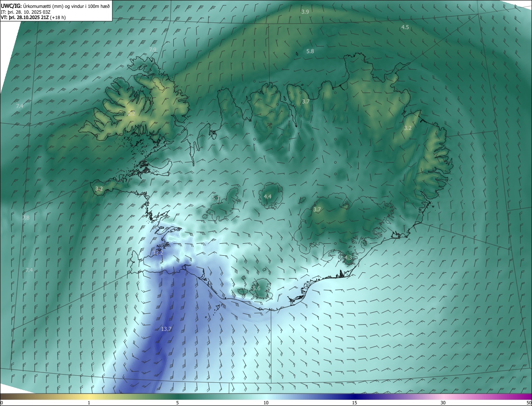Click the '30' tick label on the legend
This screenshot has width=532, height=406.
point(443,403)
